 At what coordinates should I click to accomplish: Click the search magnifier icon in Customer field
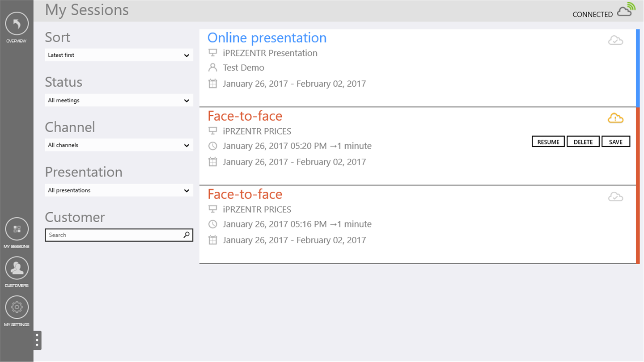[x=186, y=235]
